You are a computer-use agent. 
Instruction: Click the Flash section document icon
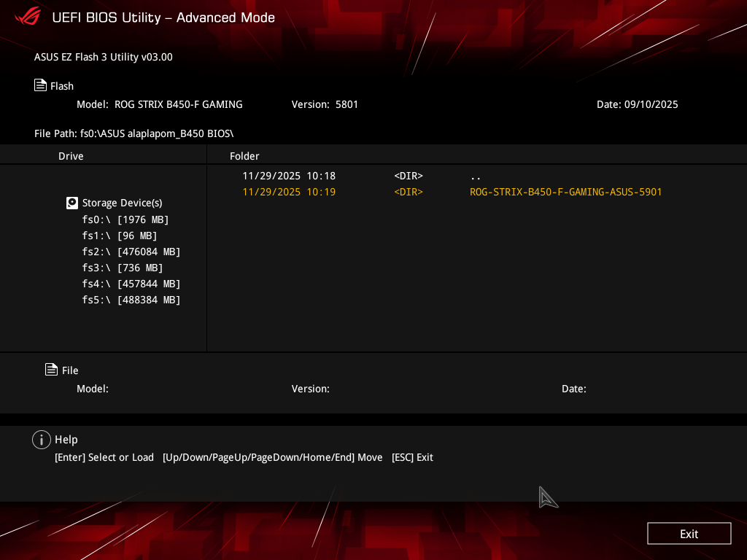tap(41, 85)
